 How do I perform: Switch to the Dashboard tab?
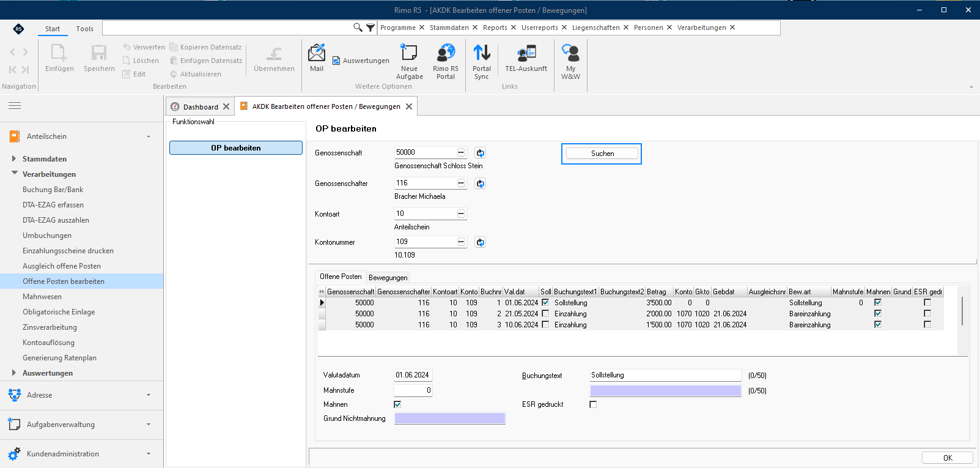coord(200,106)
